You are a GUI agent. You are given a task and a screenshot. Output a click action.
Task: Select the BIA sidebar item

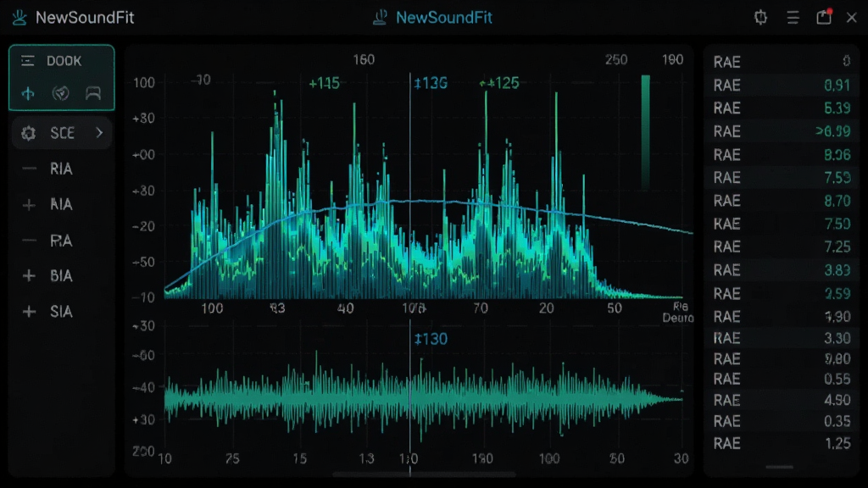click(61, 275)
